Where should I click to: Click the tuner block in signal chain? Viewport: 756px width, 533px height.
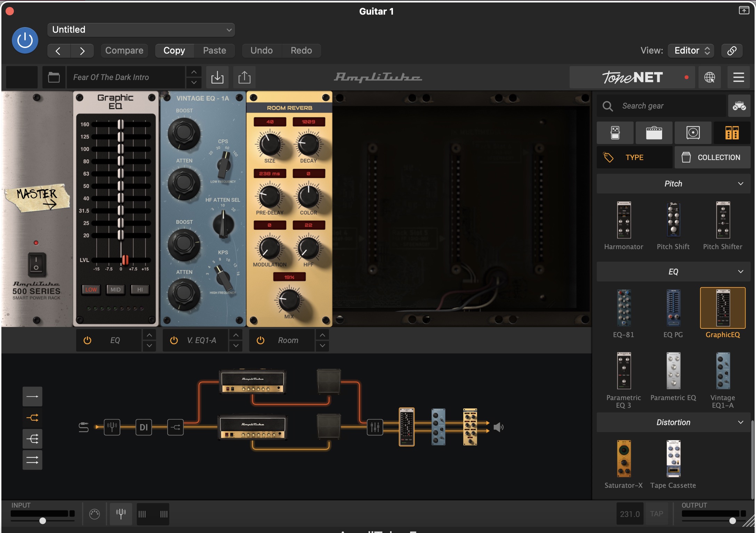(x=112, y=427)
